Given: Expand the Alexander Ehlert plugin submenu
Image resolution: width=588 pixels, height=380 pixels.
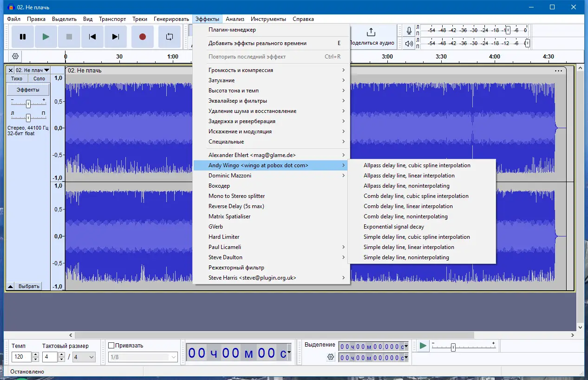Looking at the screenshot, I should click(271, 155).
